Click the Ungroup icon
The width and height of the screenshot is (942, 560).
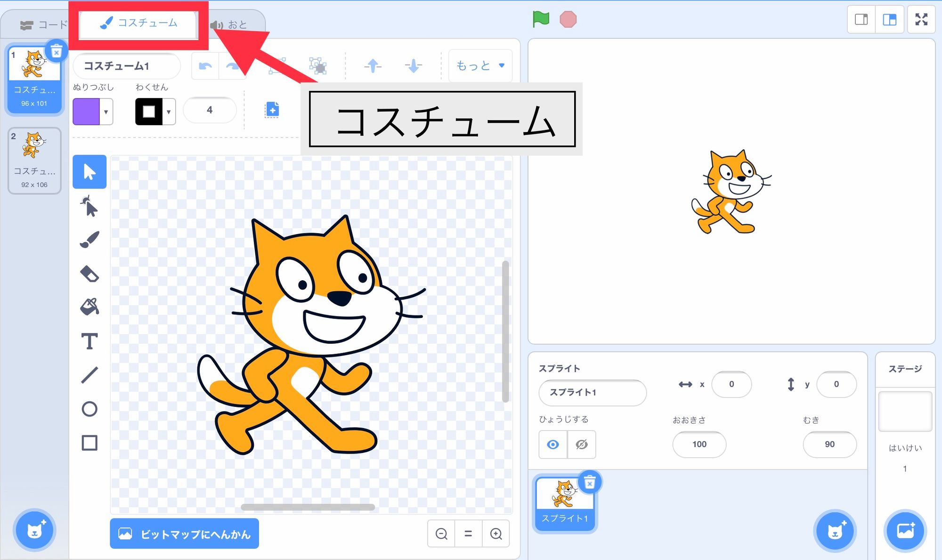coord(318,66)
